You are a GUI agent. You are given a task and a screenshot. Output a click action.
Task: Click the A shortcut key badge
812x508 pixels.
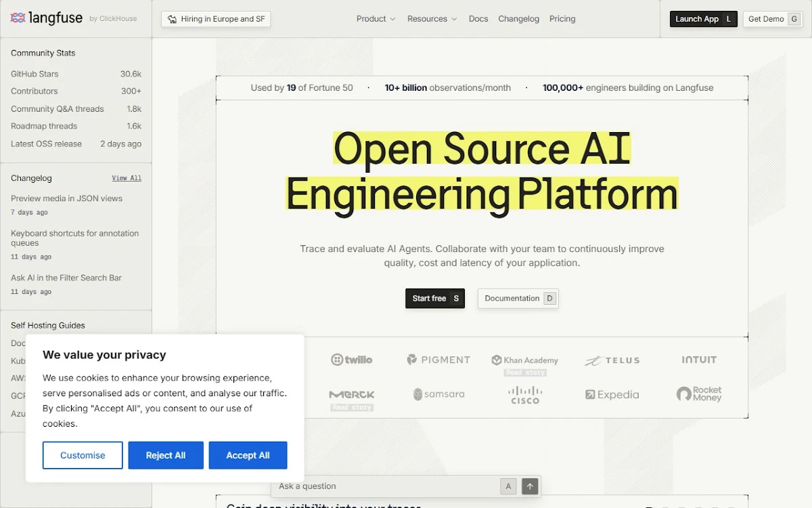(508, 486)
